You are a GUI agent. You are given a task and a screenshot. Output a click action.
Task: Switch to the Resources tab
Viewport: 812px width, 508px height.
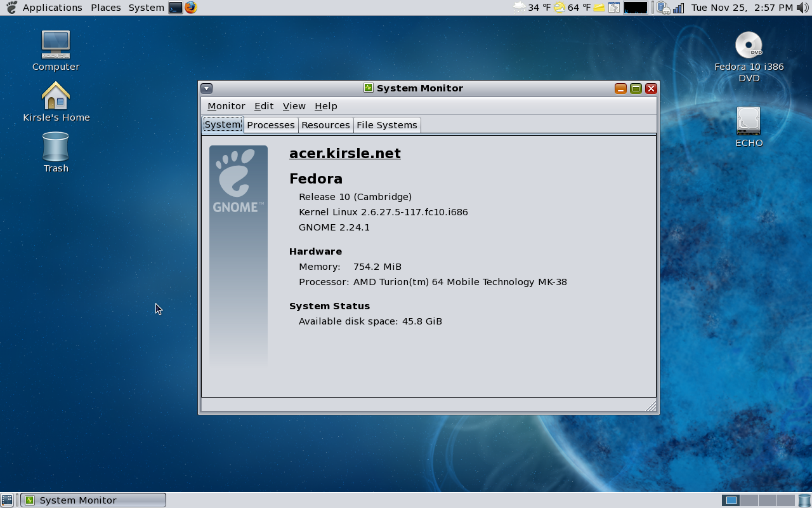coord(325,125)
